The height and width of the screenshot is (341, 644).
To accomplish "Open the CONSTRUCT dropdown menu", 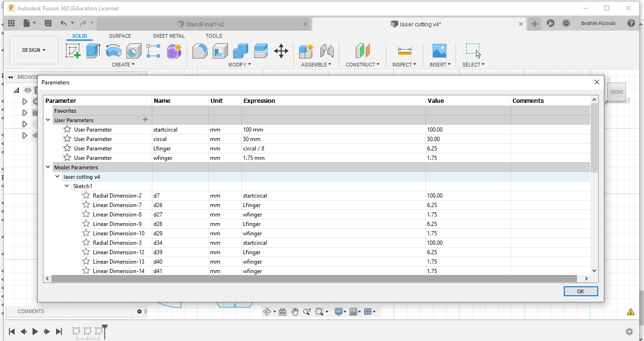I will 363,65.
